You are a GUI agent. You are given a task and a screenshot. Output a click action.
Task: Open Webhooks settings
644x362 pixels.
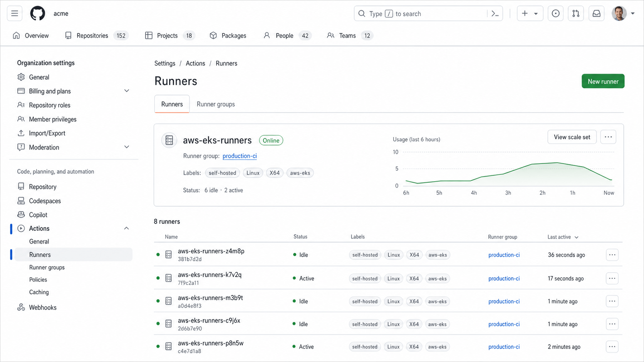point(43,307)
